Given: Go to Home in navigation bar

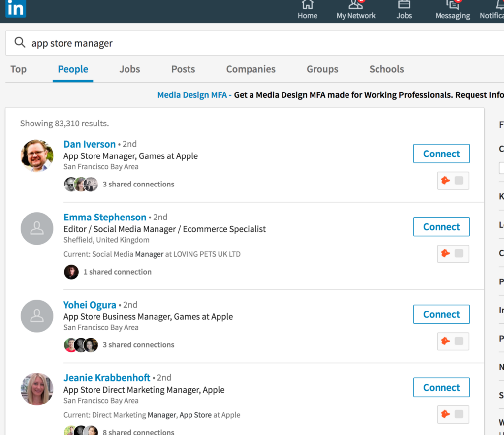Looking at the screenshot, I should coord(307,10).
